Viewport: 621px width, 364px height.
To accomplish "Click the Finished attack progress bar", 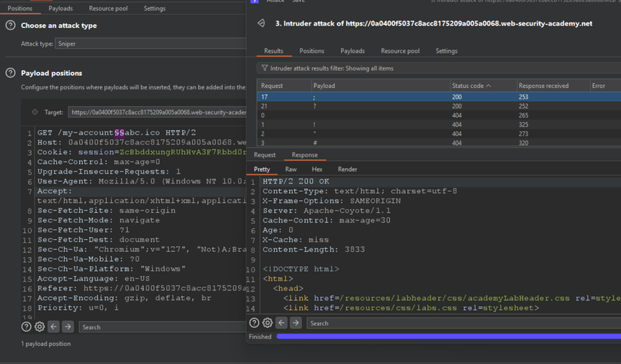I will (449, 336).
